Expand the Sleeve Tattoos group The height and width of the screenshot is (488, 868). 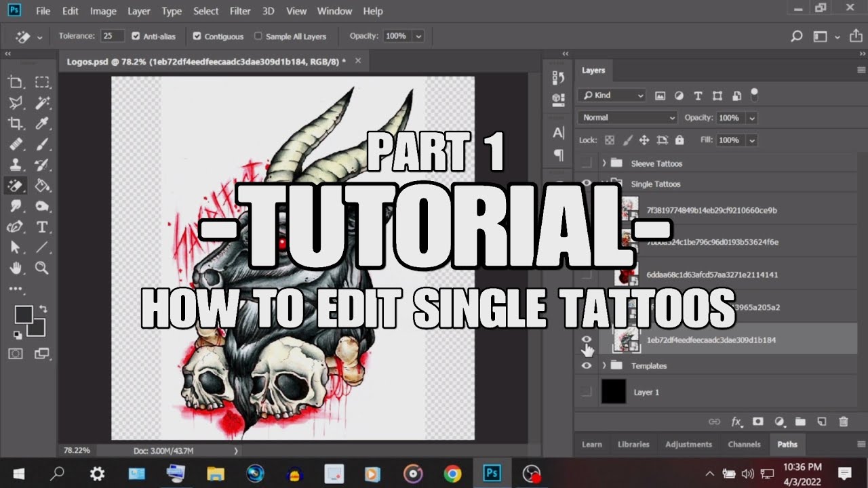pos(604,163)
